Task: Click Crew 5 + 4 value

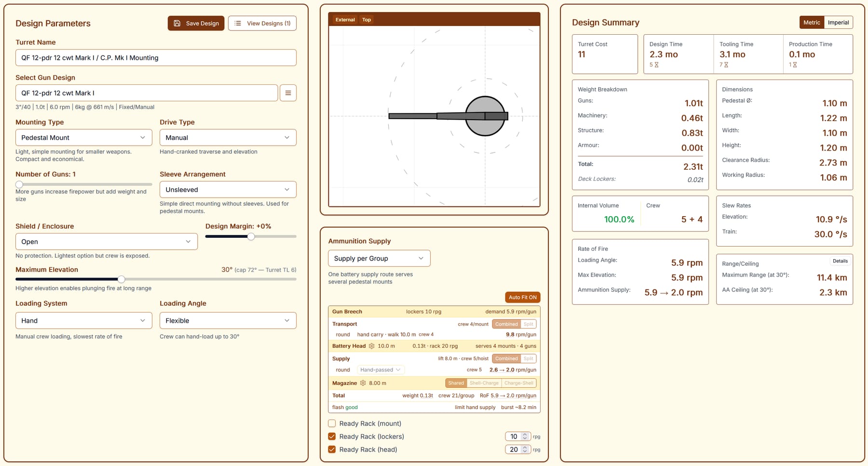Action: (692, 219)
